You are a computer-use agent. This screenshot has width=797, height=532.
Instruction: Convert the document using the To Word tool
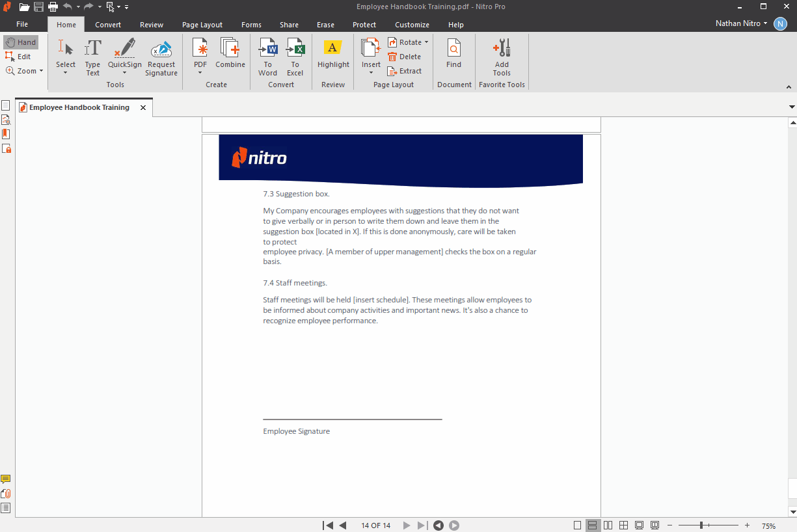pyautogui.click(x=267, y=56)
